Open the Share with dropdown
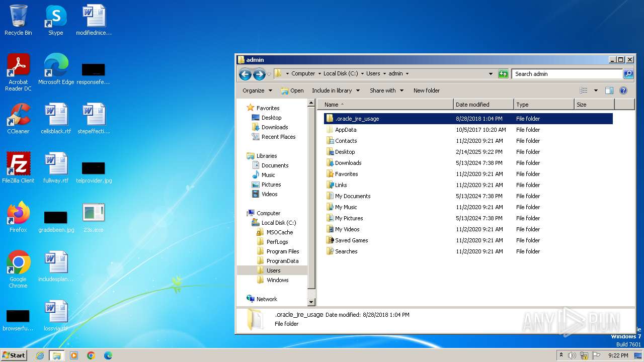Screen dimensions: 644x362 tap(386, 90)
